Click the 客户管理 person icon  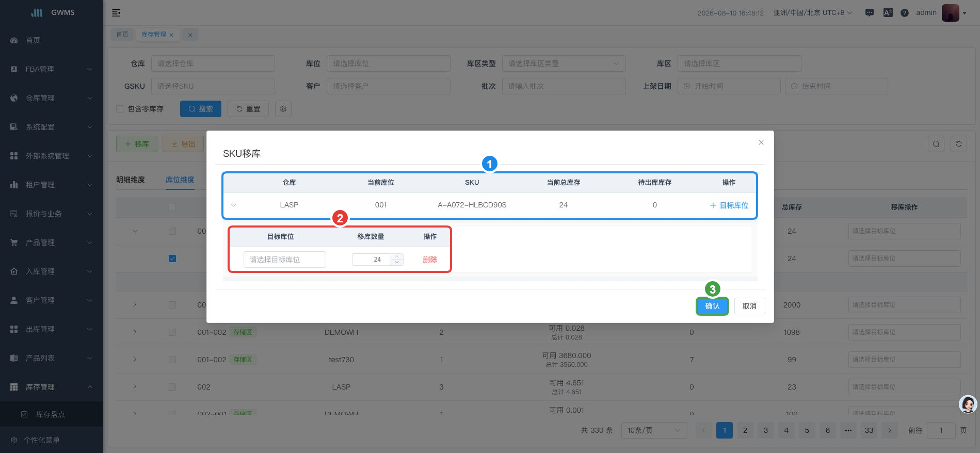[14, 300]
